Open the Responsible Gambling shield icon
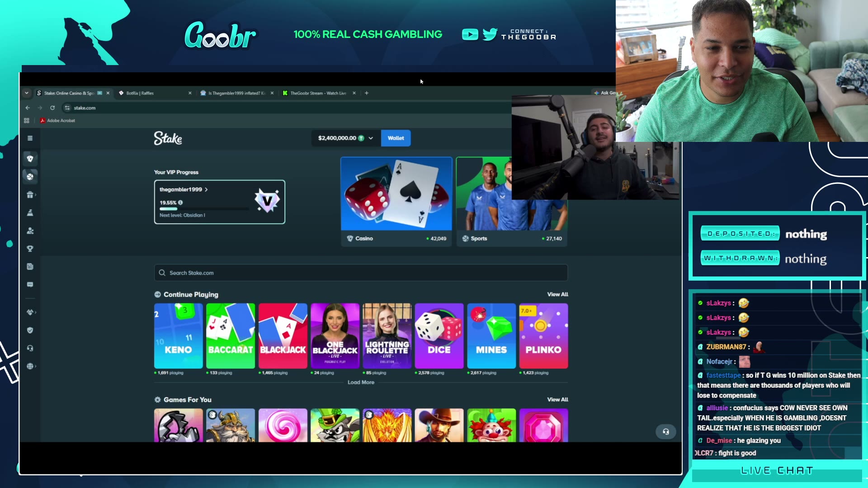Image resolution: width=868 pixels, height=488 pixels. (30, 330)
